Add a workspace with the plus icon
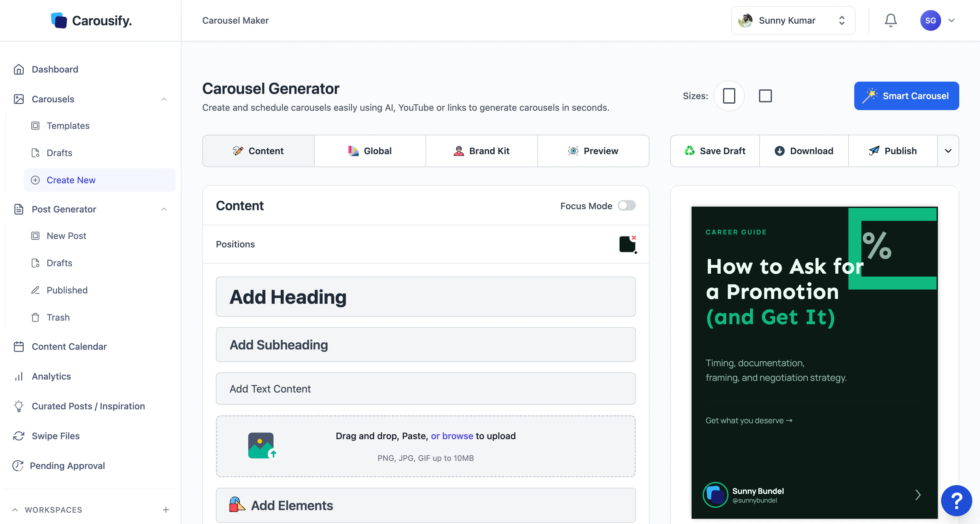980x524 pixels. pyautogui.click(x=166, y=509)
